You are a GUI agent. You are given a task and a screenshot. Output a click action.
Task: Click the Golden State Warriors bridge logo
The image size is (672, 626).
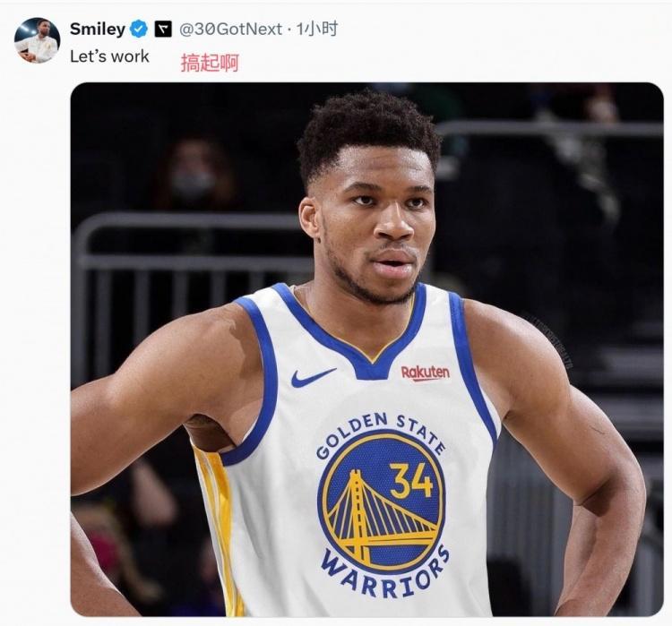[382, 500]
